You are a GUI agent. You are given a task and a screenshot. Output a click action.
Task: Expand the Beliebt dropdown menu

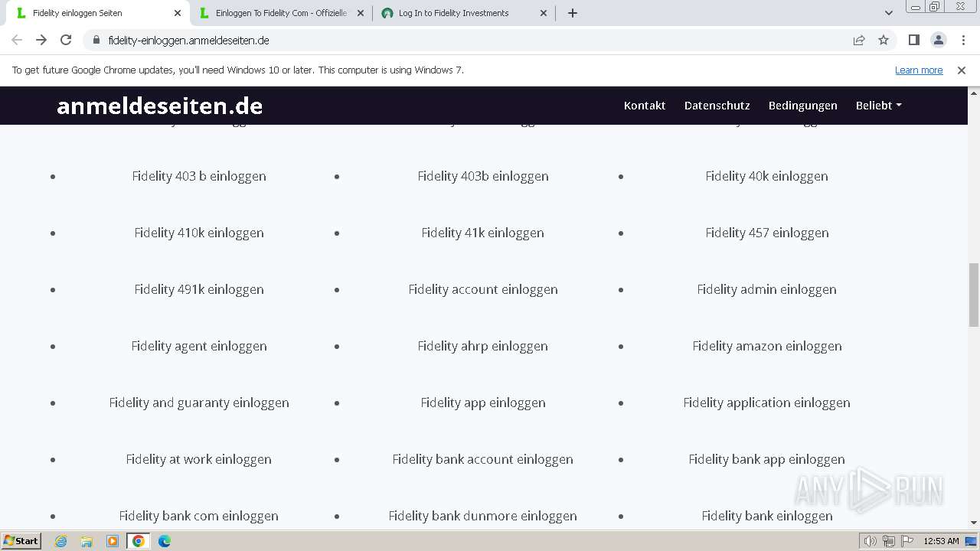(878, 106)
